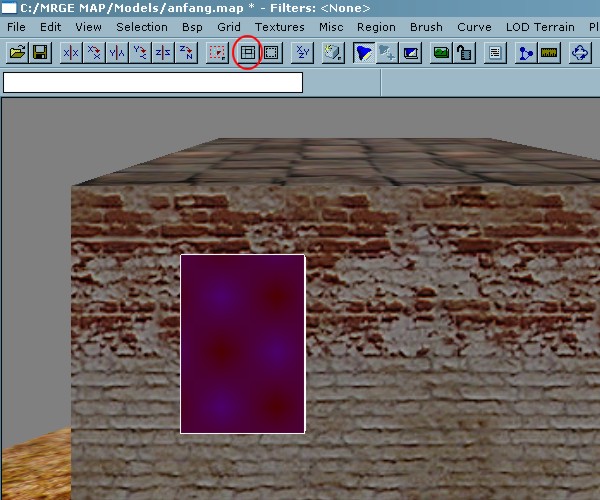Open the Textures menu
The height and width of the screenshot is (500, 600).
(x=280, y=27)
